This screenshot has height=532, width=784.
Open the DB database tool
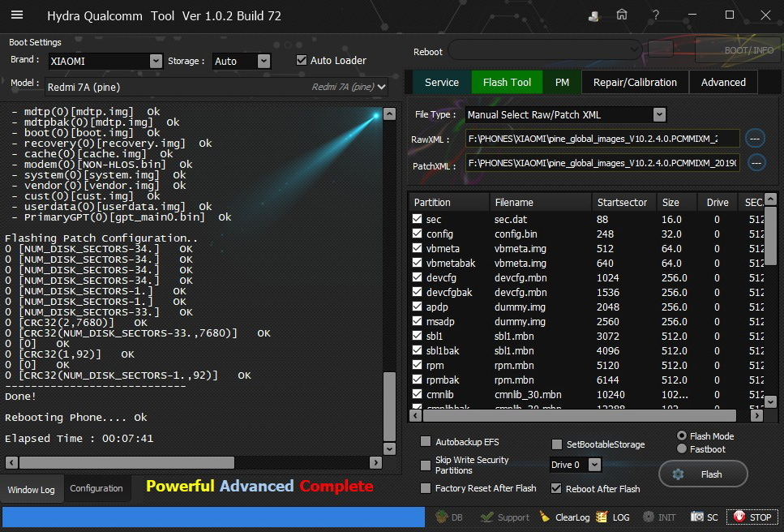click(448, 517)
